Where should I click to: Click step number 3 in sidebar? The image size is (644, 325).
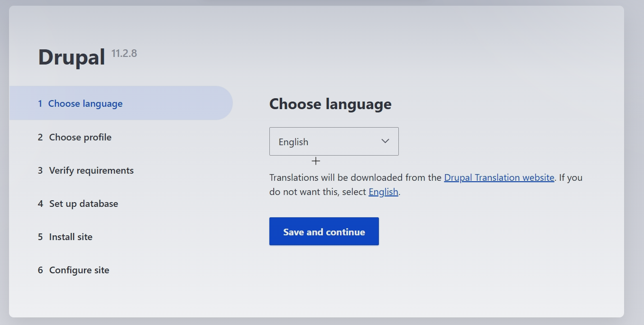40,170
